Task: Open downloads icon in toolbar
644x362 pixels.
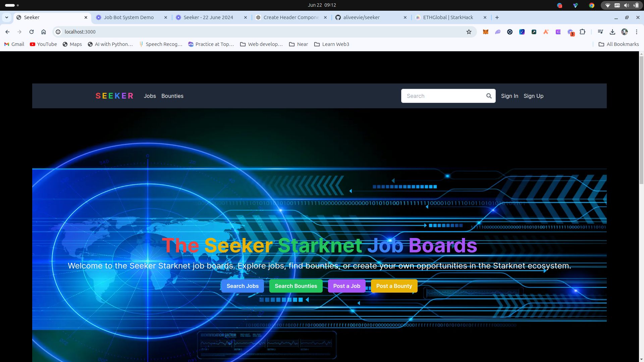Action: pos(612,32)
